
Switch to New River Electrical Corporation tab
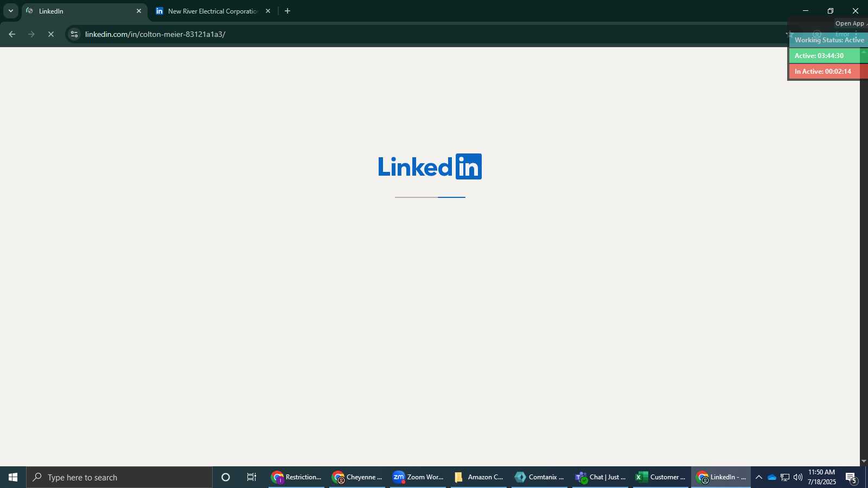(213, 11)
